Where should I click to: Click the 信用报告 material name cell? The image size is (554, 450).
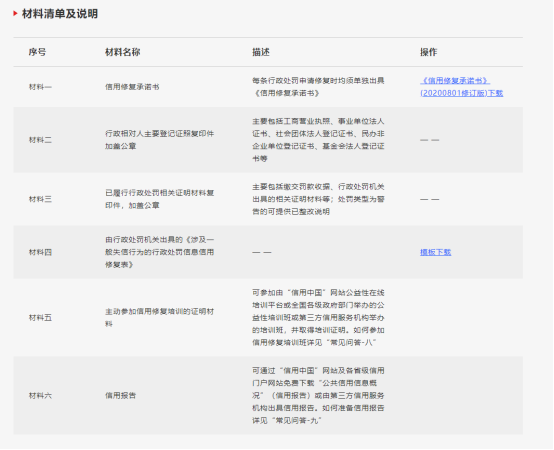pyautogui.click(x=120, y=396)
